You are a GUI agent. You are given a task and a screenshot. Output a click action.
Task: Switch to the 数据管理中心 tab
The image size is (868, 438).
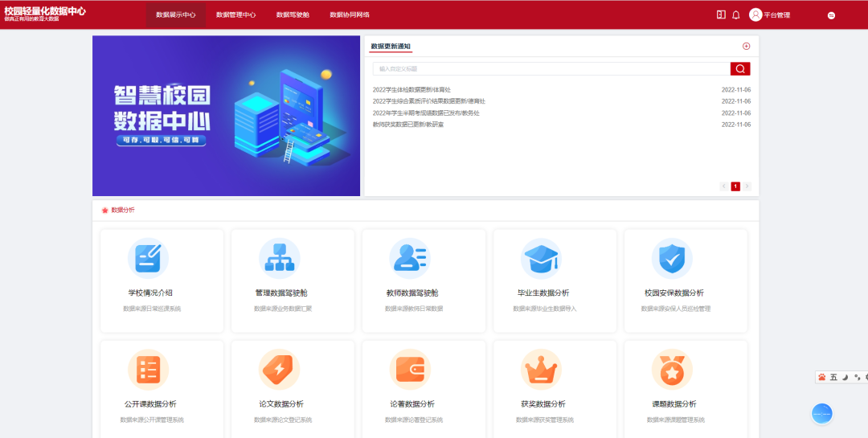(235, 14)
